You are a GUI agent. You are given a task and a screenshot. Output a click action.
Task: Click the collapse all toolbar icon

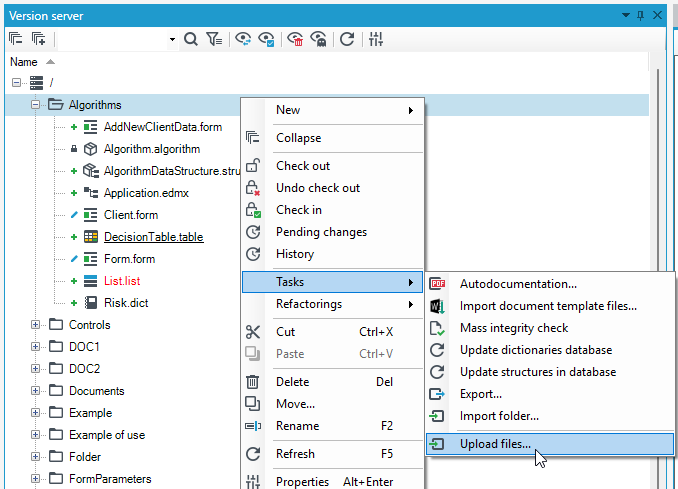click(16, 39)
